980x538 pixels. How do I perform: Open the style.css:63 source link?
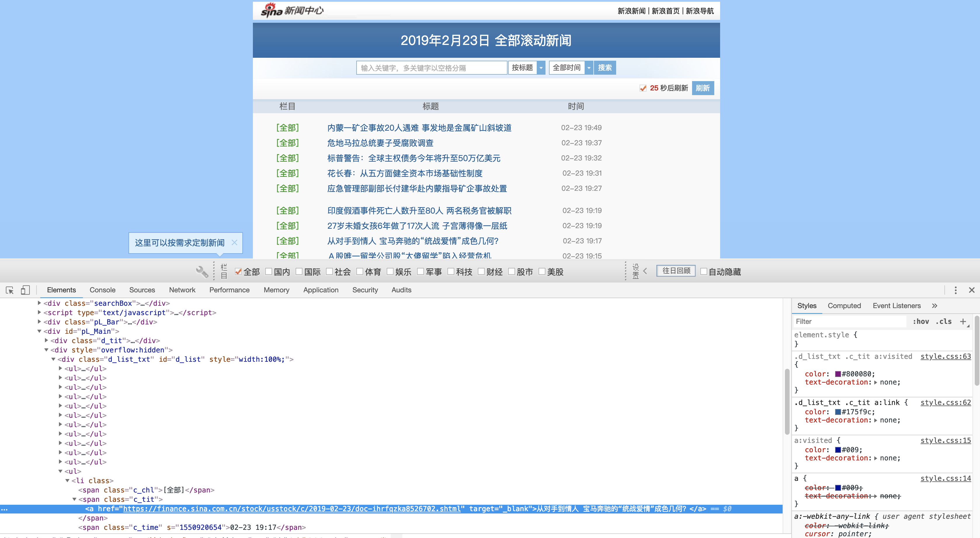tap(946, 356)
